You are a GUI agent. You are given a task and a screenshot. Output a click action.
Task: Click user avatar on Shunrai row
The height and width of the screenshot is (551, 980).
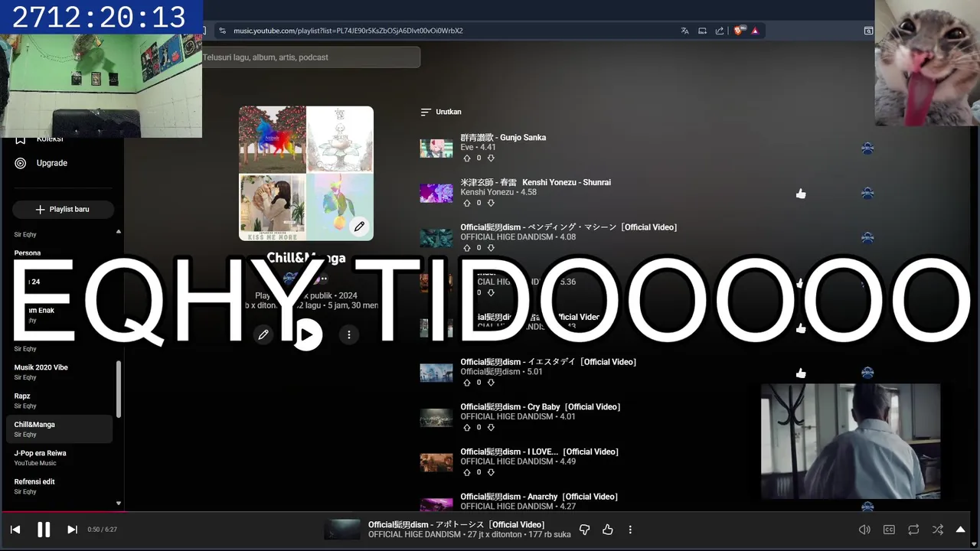[867, 194]
